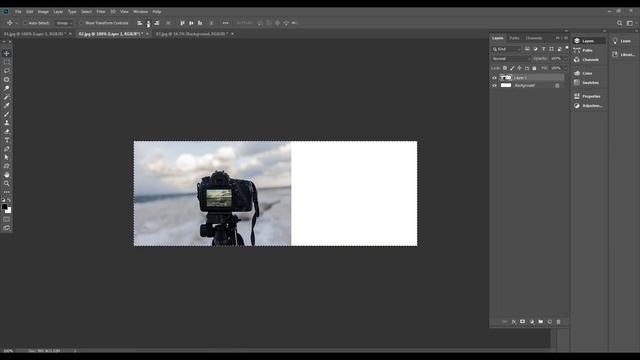
Task: Click the black foreground color swatch
Action: [4, 207]
